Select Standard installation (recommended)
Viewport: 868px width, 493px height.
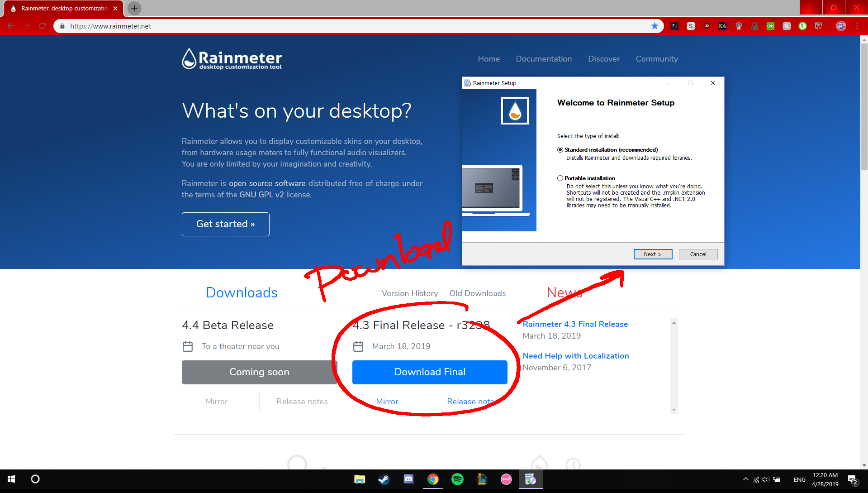click(x=560, y=149)
